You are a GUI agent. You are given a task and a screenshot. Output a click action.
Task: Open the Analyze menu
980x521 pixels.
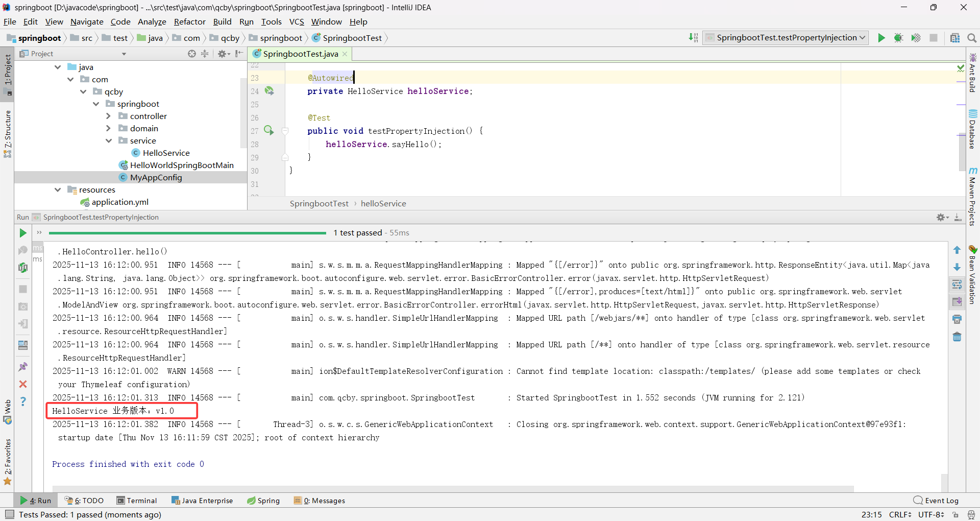pyautogui.click(x=152, y=21)
